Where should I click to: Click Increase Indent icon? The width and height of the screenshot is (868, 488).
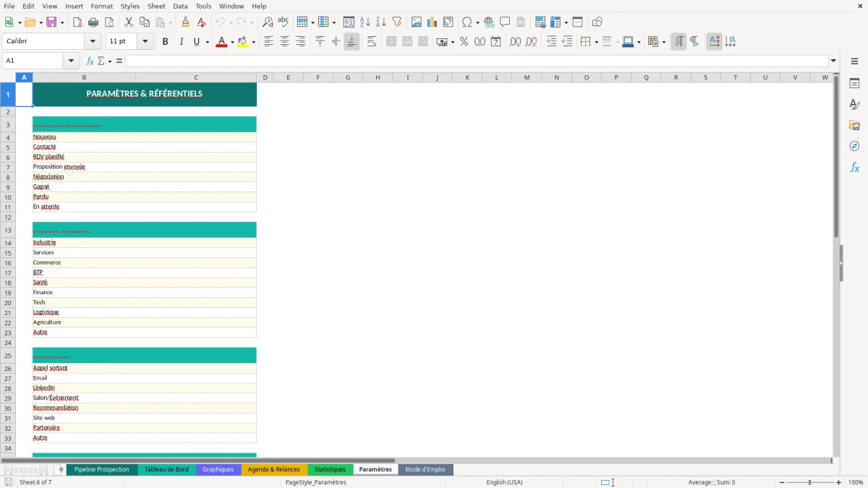pyautogui.click(x=551, y=42)
